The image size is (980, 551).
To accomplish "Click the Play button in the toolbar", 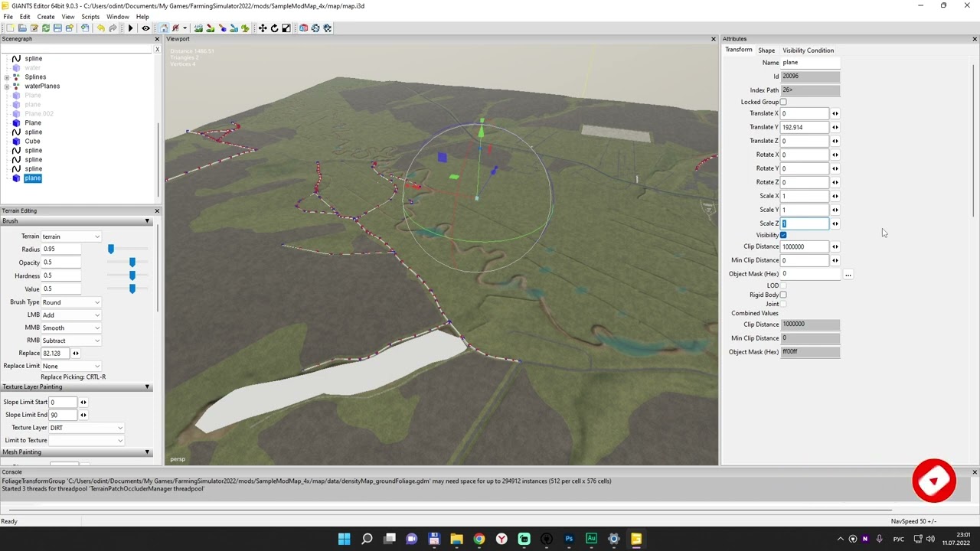I will pyautogui.click(x=130, y=28).
